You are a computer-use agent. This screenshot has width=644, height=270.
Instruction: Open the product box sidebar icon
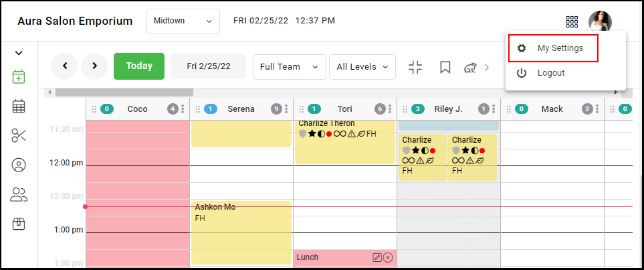tap(19, 224)
